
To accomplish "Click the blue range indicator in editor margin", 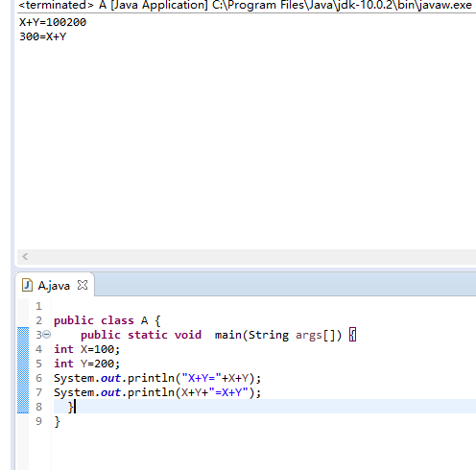I will point(23,370).
